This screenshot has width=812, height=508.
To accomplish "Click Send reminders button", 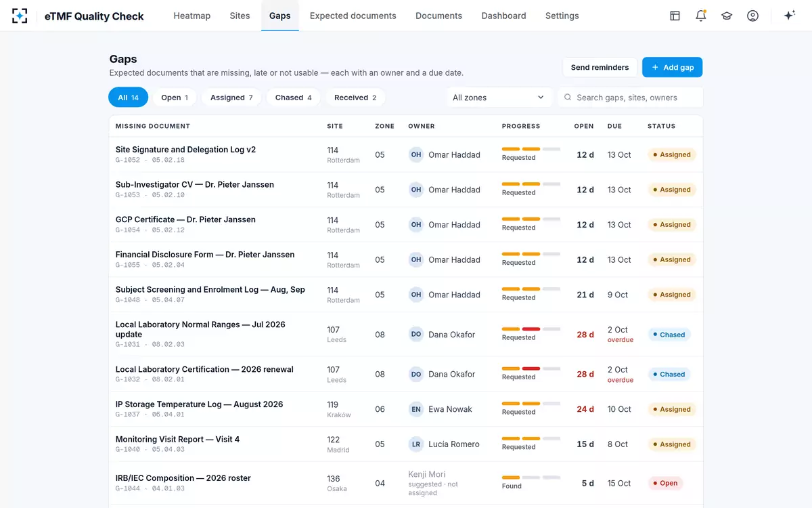I will (x=600, y=67).
